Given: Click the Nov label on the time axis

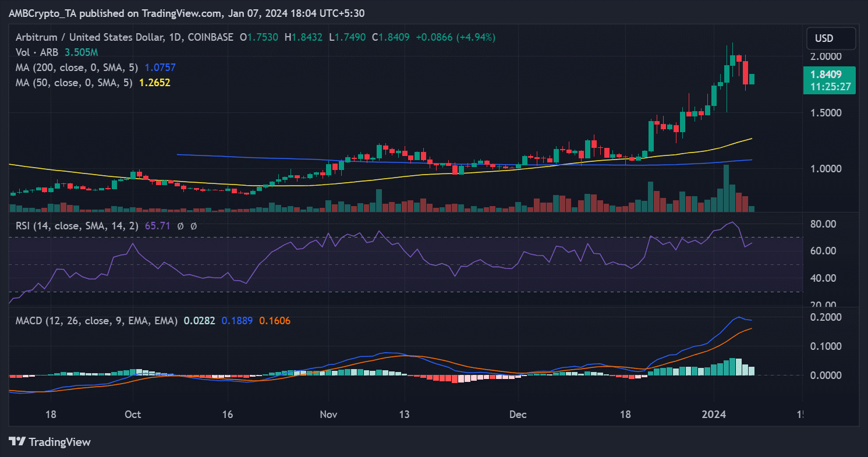Looking at the screenshot, I should coord(328,415).
